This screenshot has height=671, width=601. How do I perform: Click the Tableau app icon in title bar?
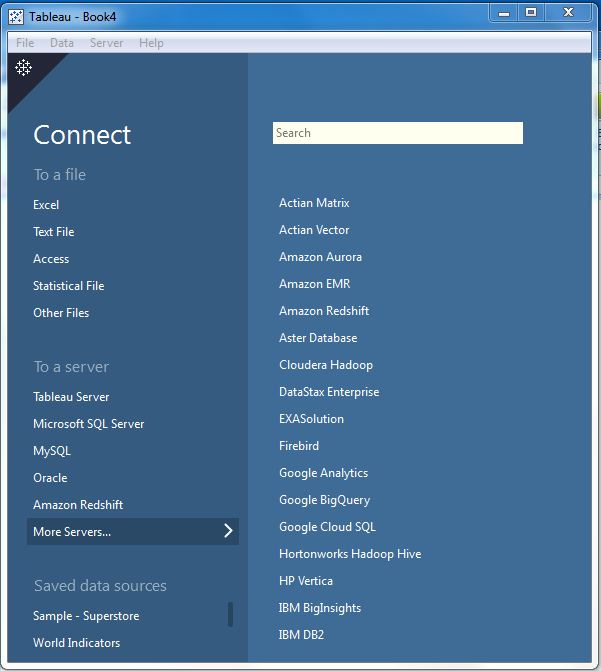tap(16, 15)
